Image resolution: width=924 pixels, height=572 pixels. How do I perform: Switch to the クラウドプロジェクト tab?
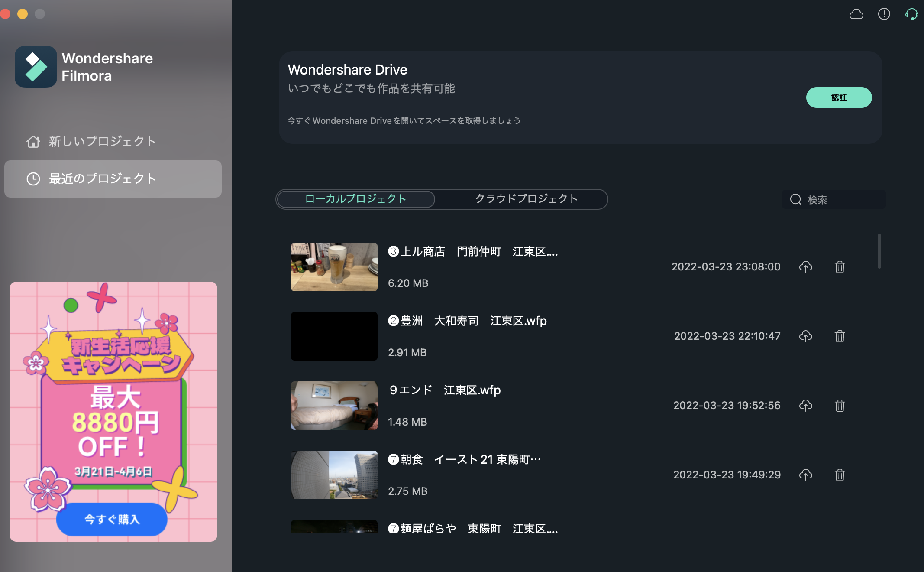[x=526, y=199]
